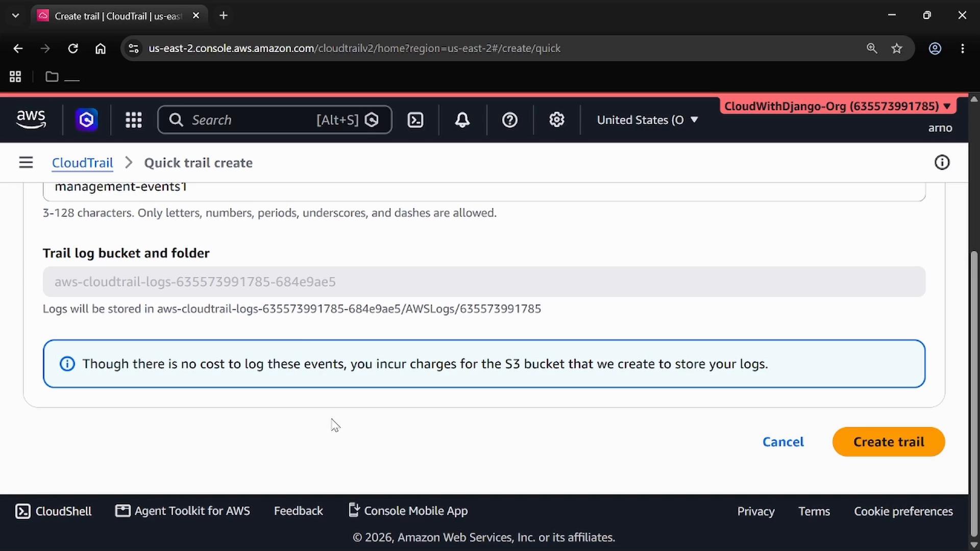Viewport: 980px width, 551px height.
Task: Open the info panel icon
Action: click(942, 163)
